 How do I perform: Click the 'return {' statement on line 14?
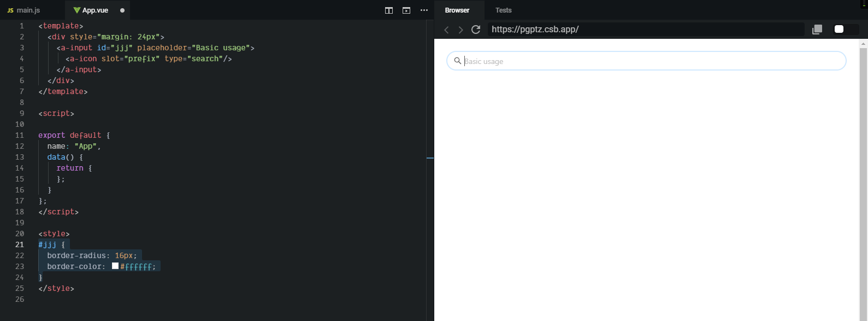coord(74,168)
